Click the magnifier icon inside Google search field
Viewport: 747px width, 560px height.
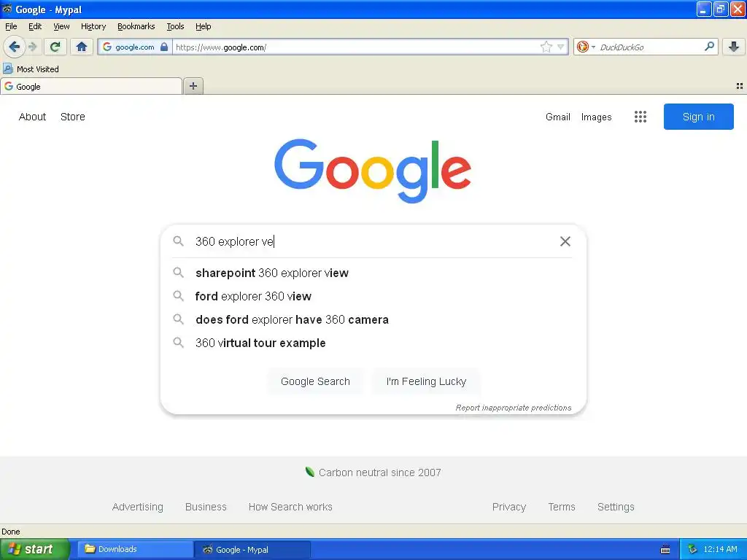178,241
